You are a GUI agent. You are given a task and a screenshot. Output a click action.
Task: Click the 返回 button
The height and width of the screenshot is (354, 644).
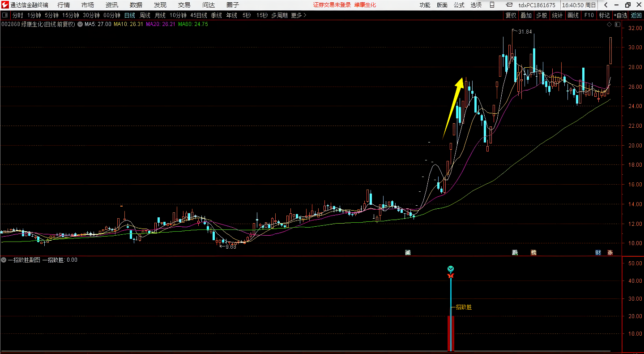(636, 15)
